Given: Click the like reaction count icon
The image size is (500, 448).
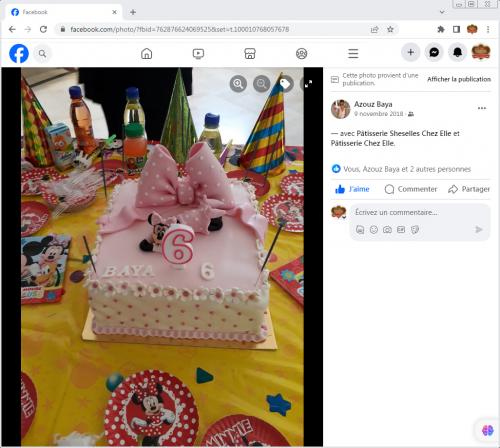Looking at the screenshot, I should (336, 169).
